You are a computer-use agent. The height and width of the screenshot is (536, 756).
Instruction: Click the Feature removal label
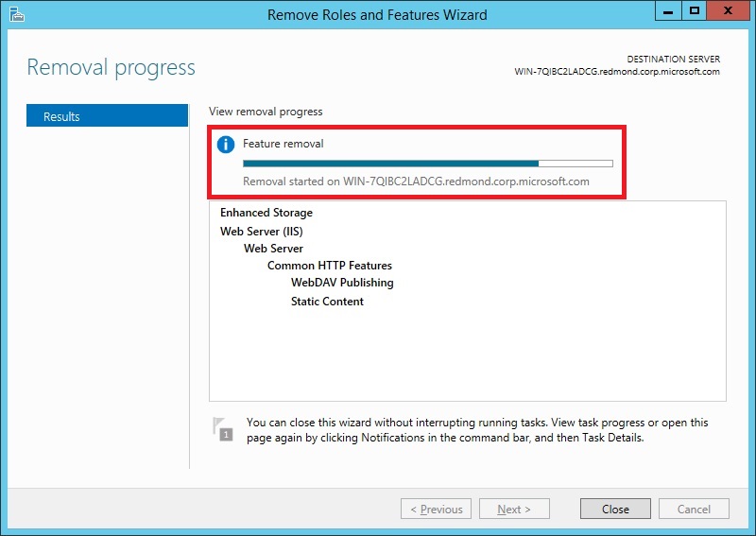click(283, 144)
